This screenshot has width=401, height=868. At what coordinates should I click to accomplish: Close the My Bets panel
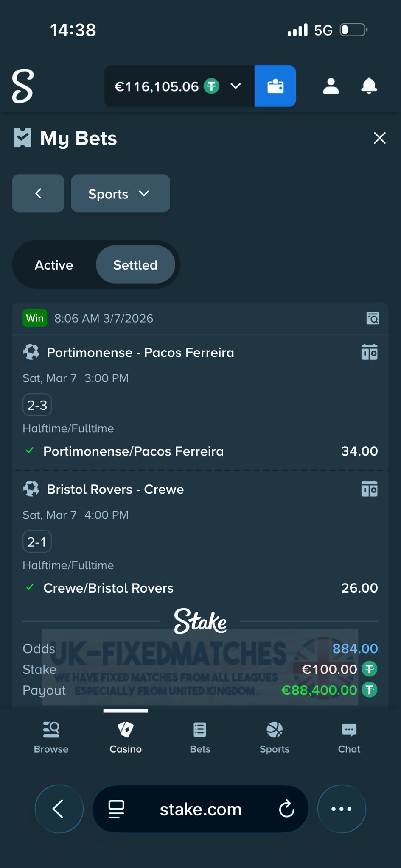[379, 138]
